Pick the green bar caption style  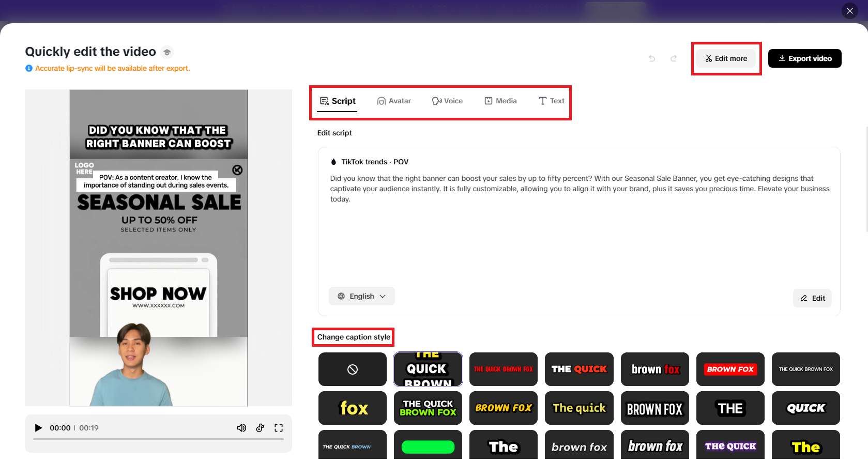[428, 445]
